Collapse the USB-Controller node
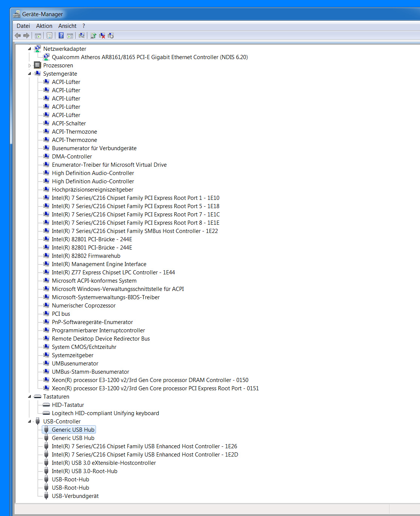The height and width of the screenshot is (516, 420). tap(30, 422)
